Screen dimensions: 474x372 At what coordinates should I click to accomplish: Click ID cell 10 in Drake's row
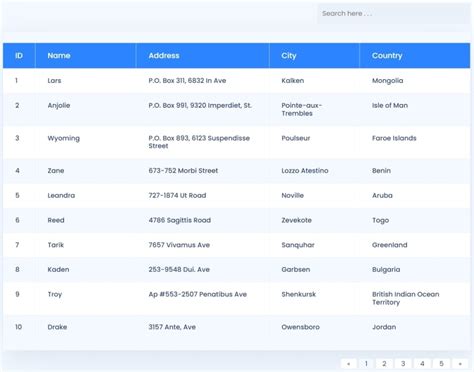[x=18, y=327]
